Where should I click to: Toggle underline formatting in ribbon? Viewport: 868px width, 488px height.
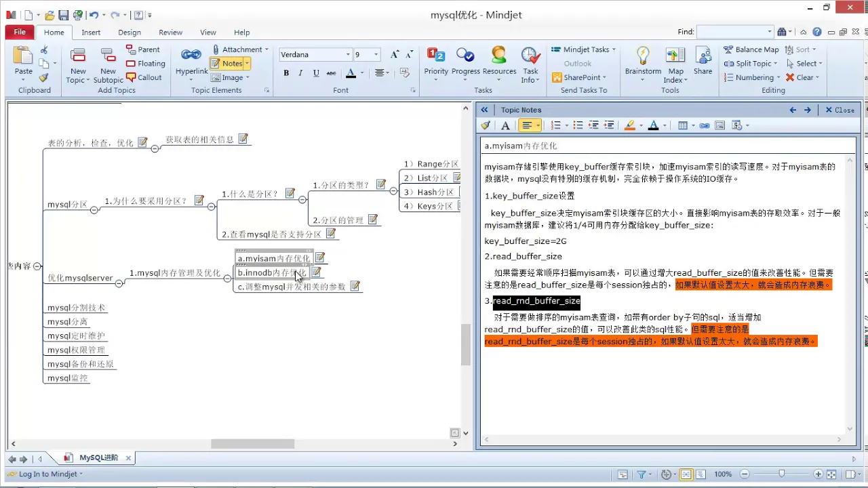tap(316, 73)
